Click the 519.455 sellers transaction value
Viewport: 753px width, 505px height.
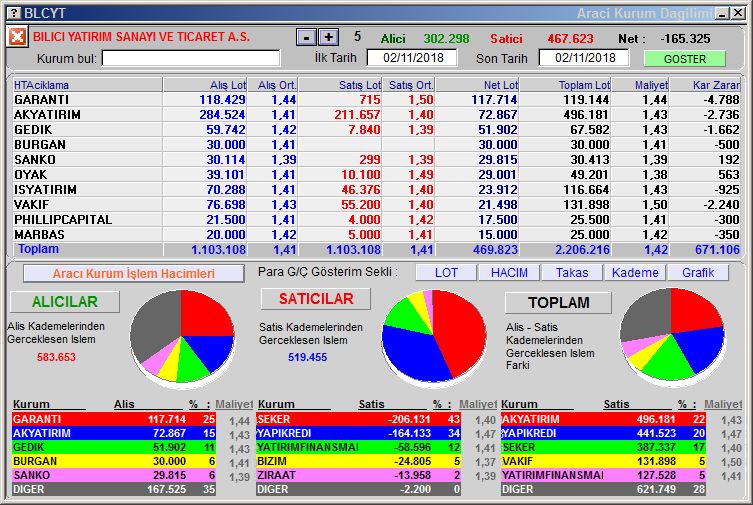(x=307, y=357)
